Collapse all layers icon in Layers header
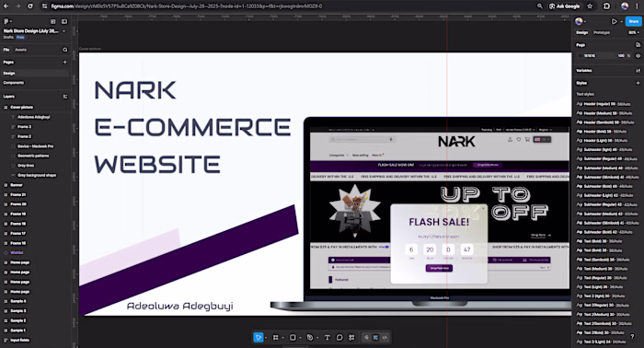 65,97
